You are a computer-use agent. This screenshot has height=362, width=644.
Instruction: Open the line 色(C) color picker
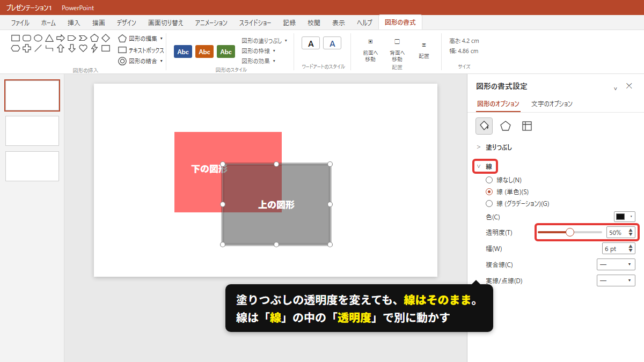click(x=625, y=217)
